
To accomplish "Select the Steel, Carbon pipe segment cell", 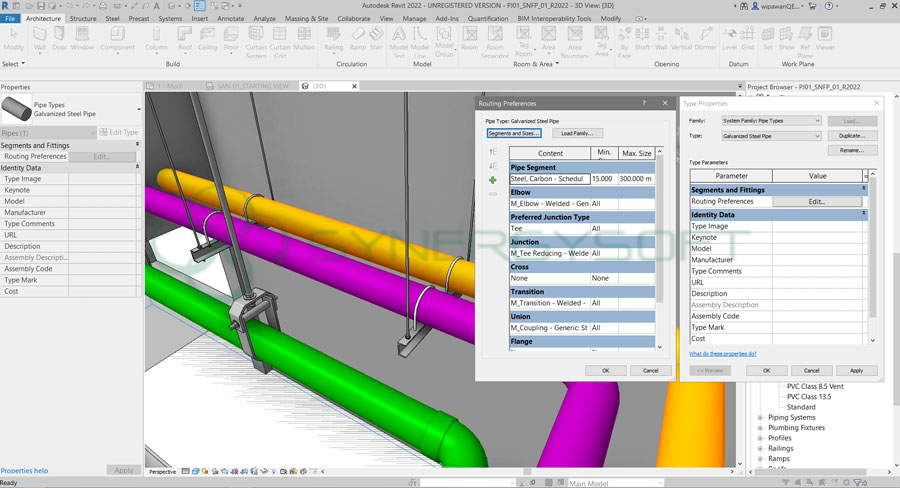I will (x=548, y=179).
